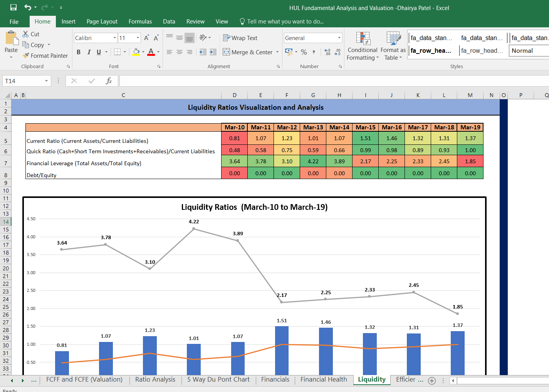Align text to the top
The width and height of the screenshot is (549, 392).
170,37
